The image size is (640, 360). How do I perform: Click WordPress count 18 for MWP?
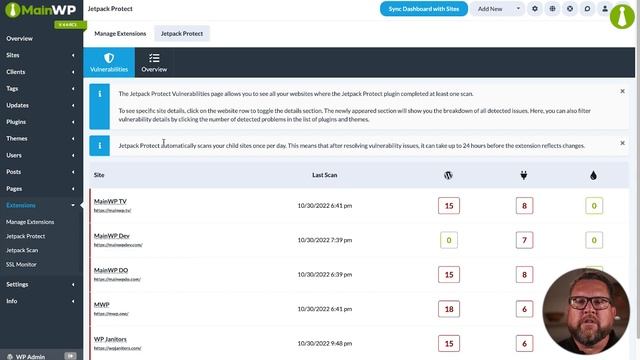(449, 309)
